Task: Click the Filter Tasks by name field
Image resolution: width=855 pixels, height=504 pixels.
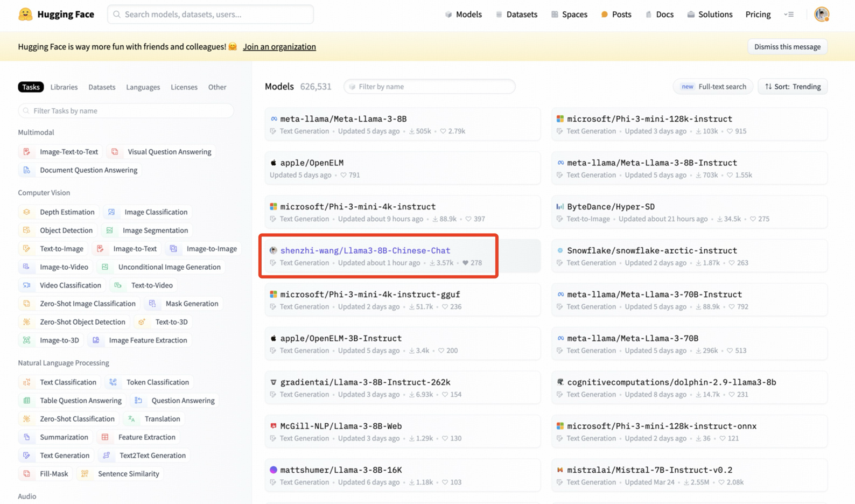Action: coord(126,111)
